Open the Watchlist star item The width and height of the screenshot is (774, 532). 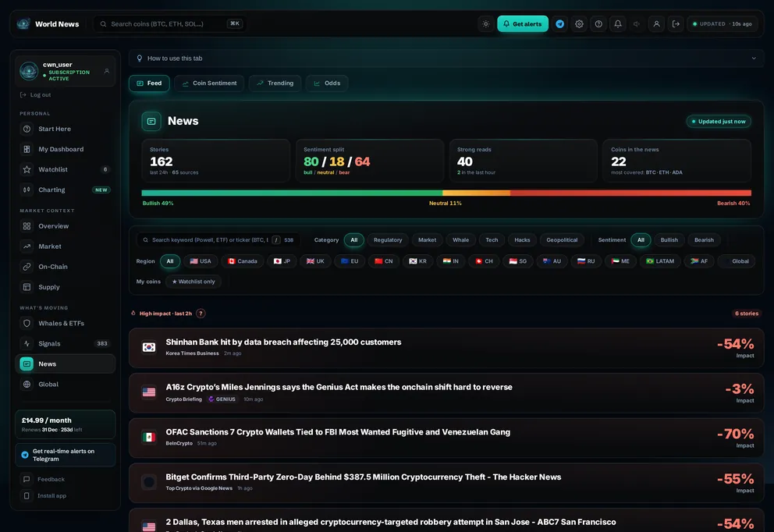pos(66,169)
